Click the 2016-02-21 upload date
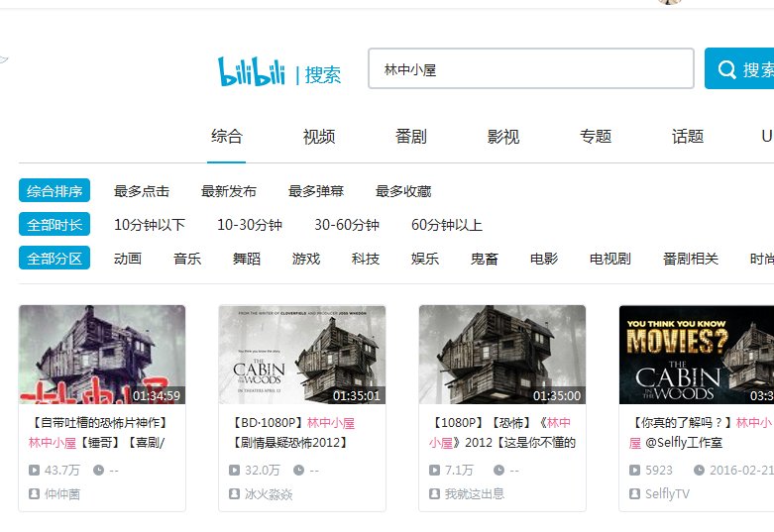This screenshot has height=532, width=774. [x=741, y=471]
